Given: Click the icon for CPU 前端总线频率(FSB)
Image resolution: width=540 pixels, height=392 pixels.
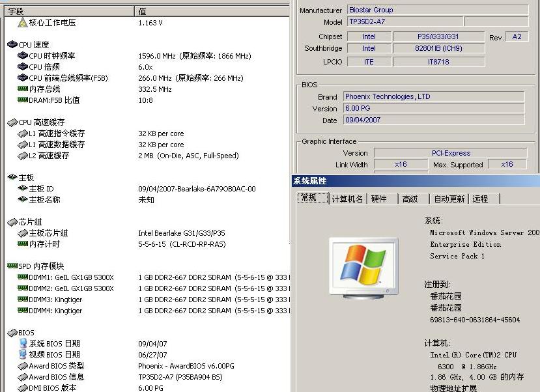Looking at the screenshot, I should click(x=23, y=77).
